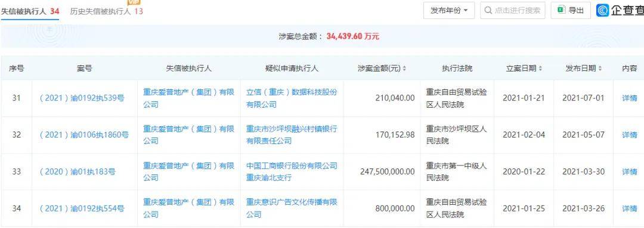Screen dimensions: 644x228
Task: Switch to 失信被执行人 tab
Action: (30, 11)
